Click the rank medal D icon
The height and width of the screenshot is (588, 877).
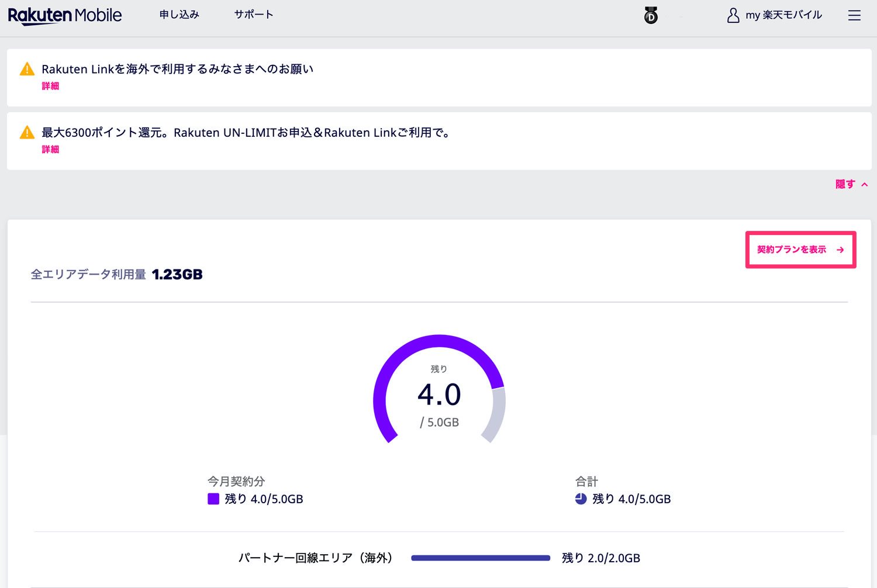(651, 15)
